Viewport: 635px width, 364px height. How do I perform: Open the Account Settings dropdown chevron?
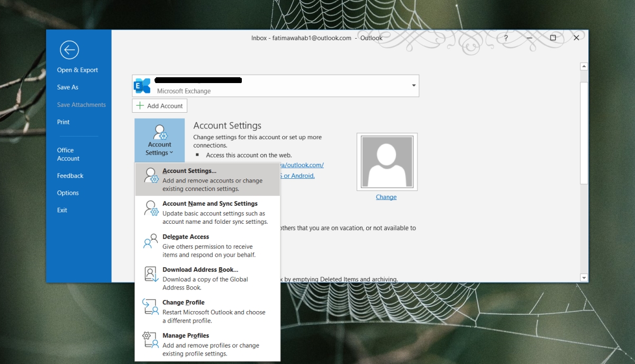pyautogui.click(x=170, y=152)
